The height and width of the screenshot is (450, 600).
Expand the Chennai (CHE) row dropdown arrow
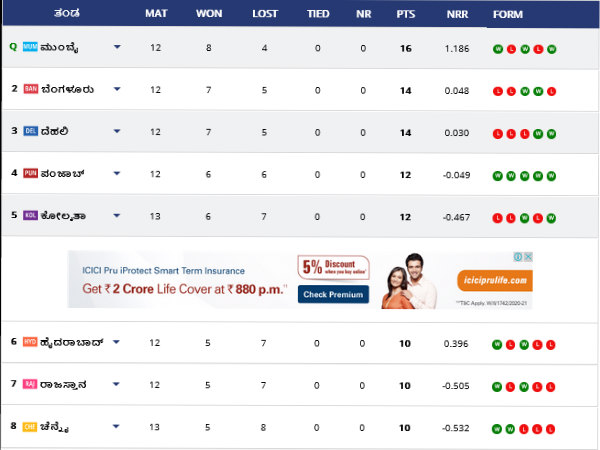pos(116,426)
